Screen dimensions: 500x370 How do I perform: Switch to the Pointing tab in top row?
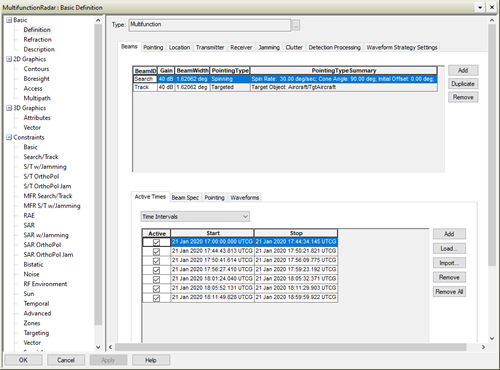tap(153, 48)
